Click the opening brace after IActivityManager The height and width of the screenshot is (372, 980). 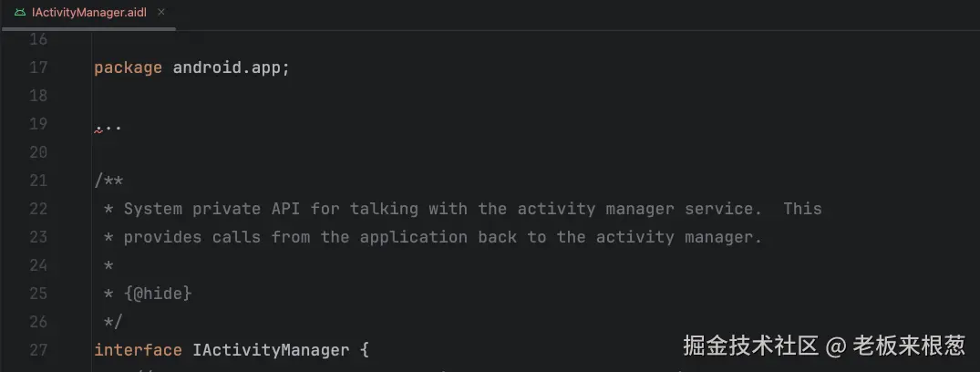coord(364,350)
